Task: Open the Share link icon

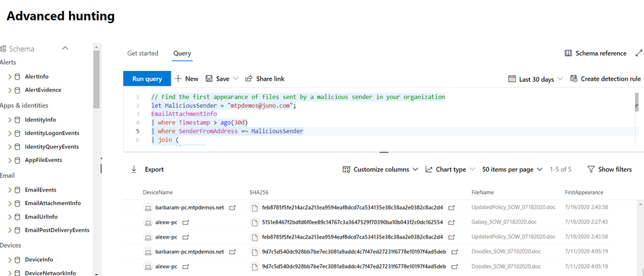Action: tap(249, 79)
